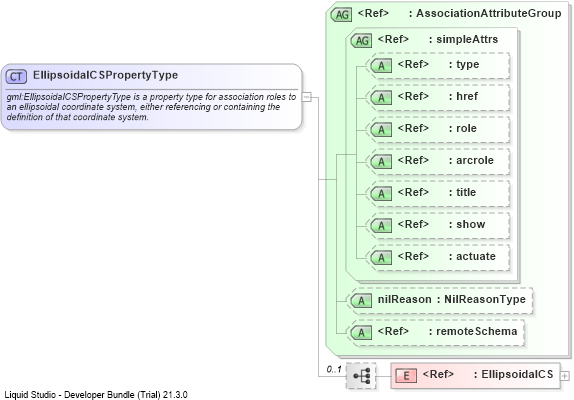The image size is (574, 400).
Task: Click the Liquid Studio Developer Bundle watermark text
Action: 96,395
